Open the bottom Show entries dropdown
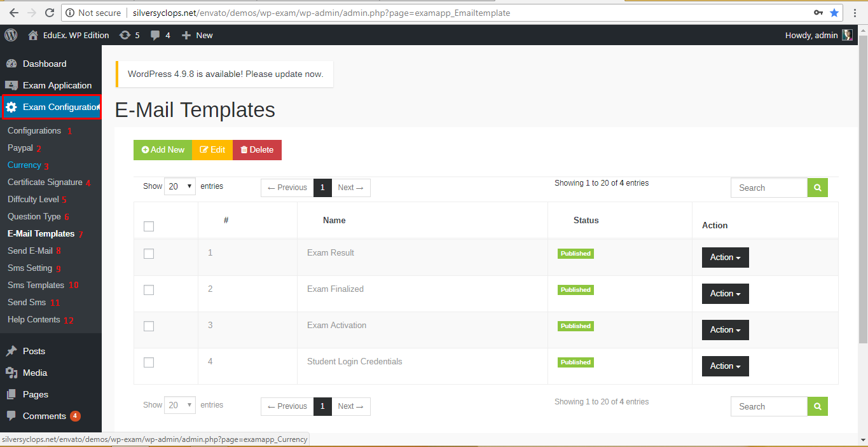 180,405
